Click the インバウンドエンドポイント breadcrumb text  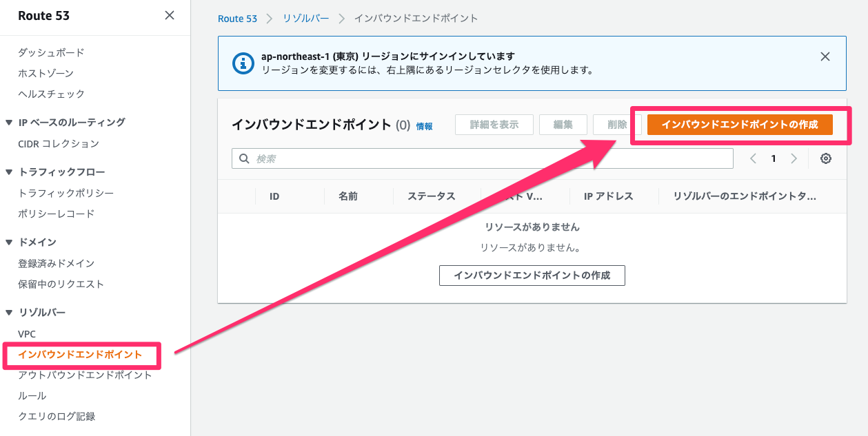coord(416,19)
